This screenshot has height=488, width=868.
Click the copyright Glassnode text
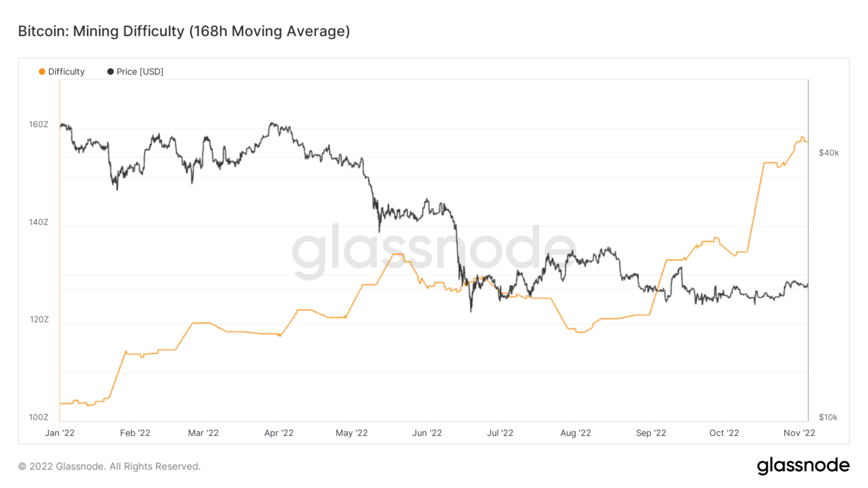(109, 467)
